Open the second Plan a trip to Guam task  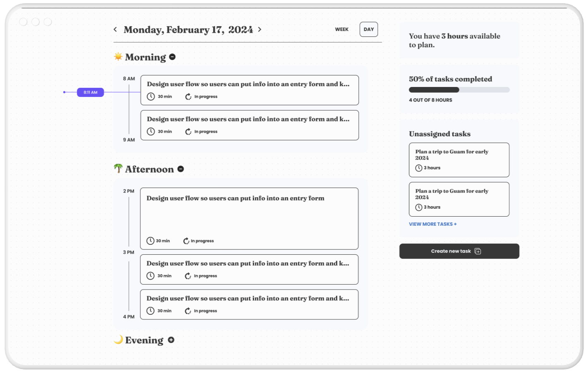(459, 199)
